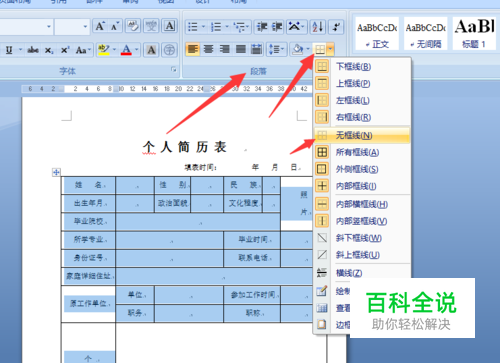Choose 斜下框线(W) menu item
This screenshot has height=363, width=500.
[x=362, y=238]
